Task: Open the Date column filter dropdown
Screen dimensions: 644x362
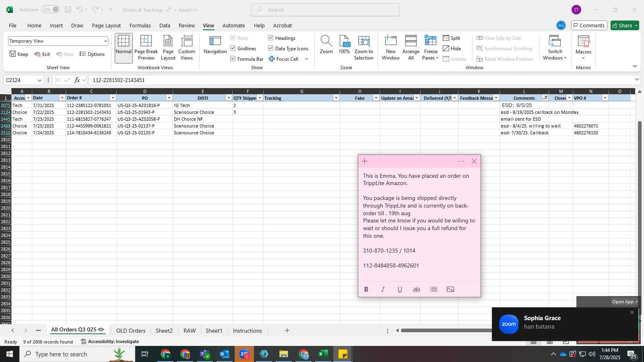Action: pos(62,98)
